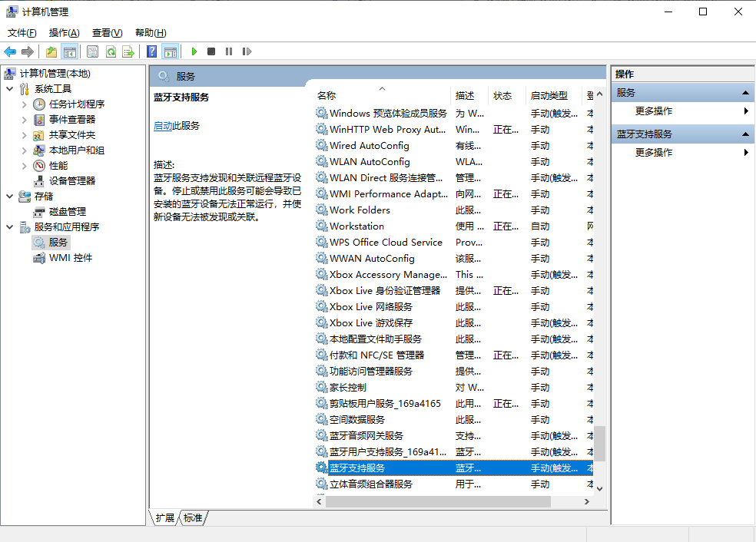Click the Back arrow in the toolbar
756x542 pixels.
click(x=10, y=51)
